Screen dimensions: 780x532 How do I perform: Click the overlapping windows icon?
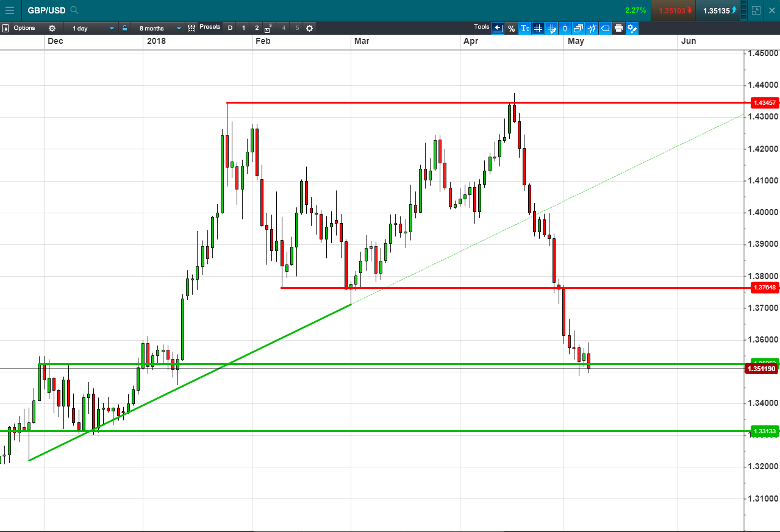tap(578, 28)
